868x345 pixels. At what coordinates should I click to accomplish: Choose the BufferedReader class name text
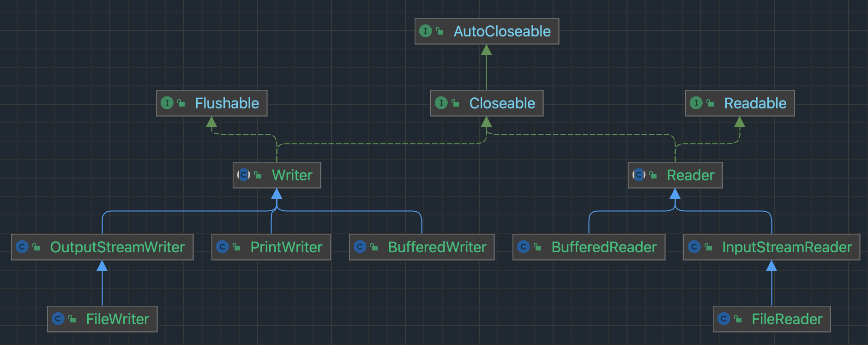604,247
